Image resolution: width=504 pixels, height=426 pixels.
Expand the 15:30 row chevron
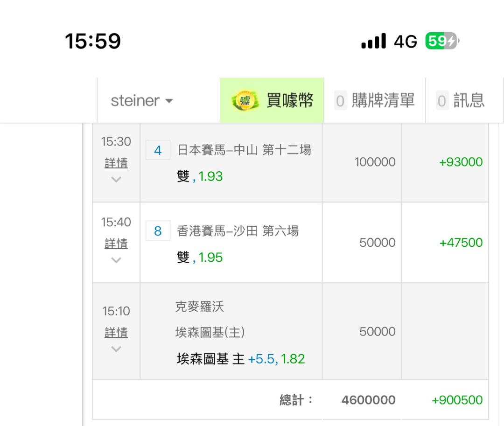[x=116, y=179]
